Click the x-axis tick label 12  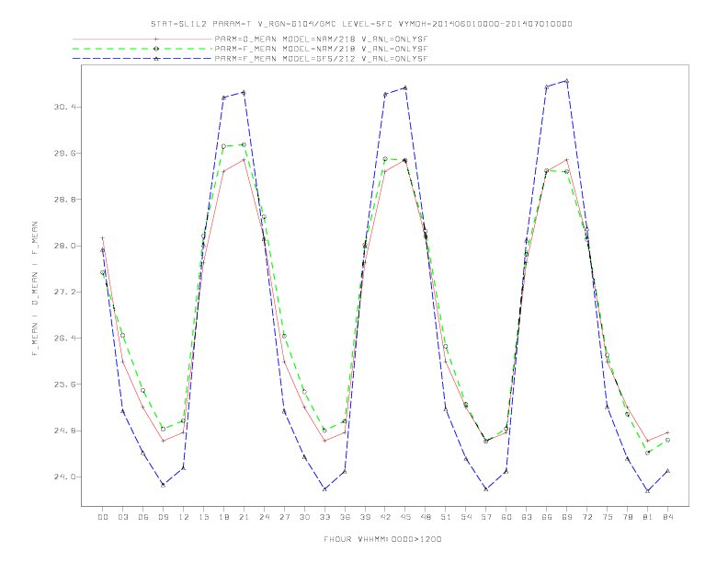[184, 517]
